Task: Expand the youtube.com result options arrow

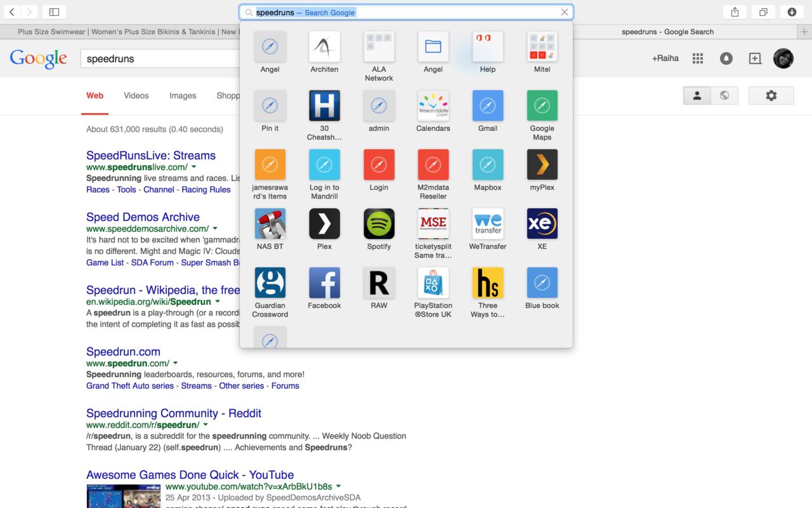Action: [339, 487]
